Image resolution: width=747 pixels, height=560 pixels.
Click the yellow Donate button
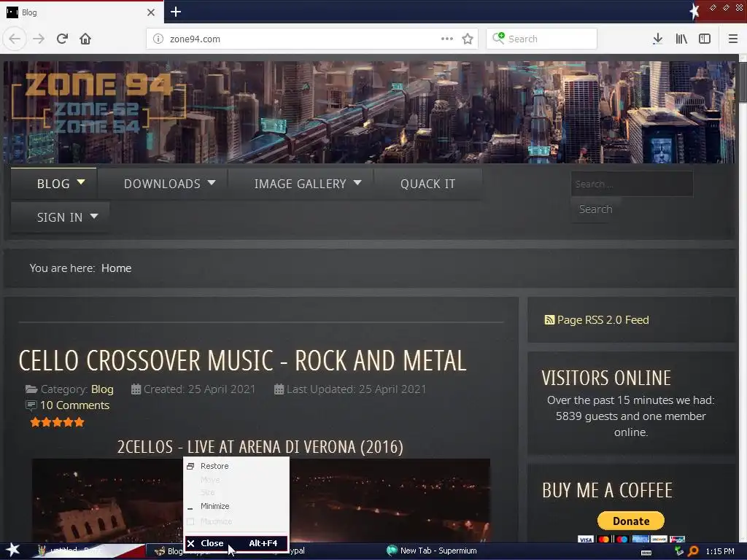[631, 521]
